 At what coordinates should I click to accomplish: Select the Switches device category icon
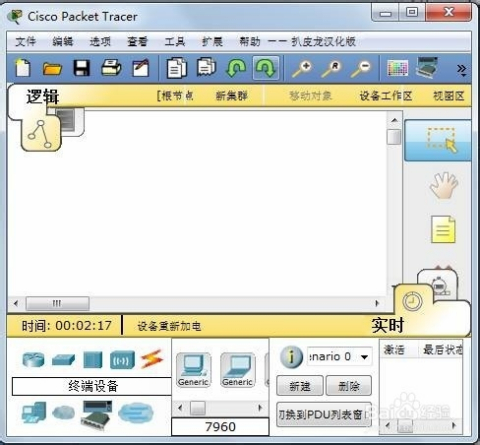coord(63,360)
